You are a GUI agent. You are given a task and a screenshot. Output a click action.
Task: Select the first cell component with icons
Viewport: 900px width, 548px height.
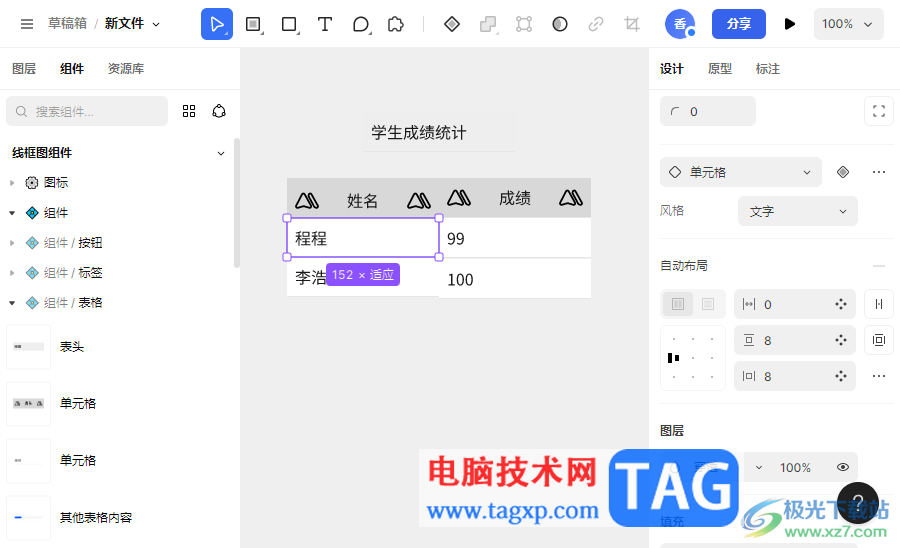pos(29,403)
